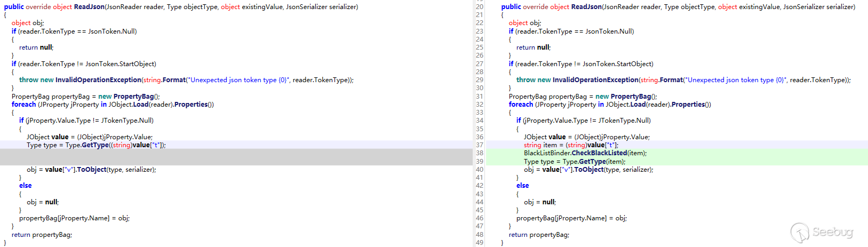Click line number 44 in the gutter
The height and width of the screenshot is (247, 868).
click(x=479, y=202)
